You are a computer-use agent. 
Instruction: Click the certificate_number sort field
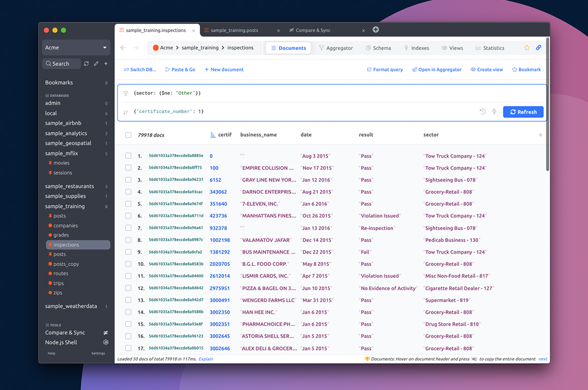tap(304, 112)
